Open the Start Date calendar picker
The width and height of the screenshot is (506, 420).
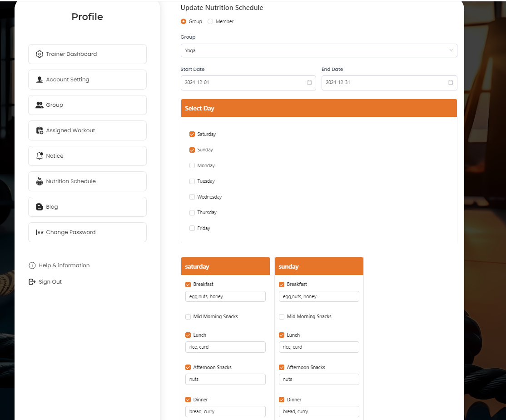[x=309, y=83]
